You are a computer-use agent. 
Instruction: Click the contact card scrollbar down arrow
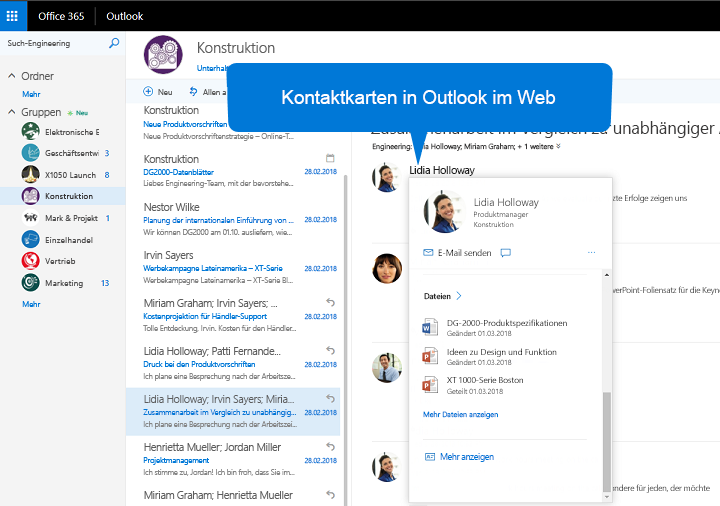[607, 496]
